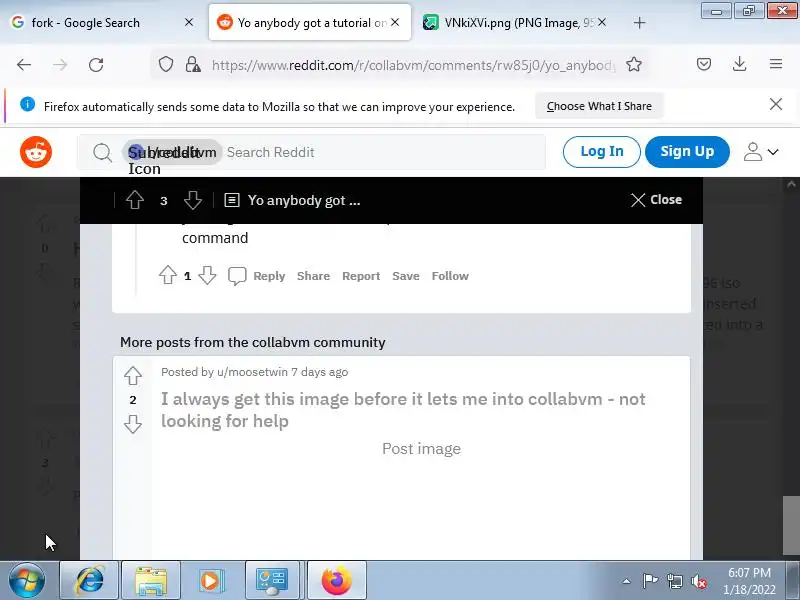The height and width of the screenshot is (600, 800).
Task: Reload the current page
Action: coord(96,65)
